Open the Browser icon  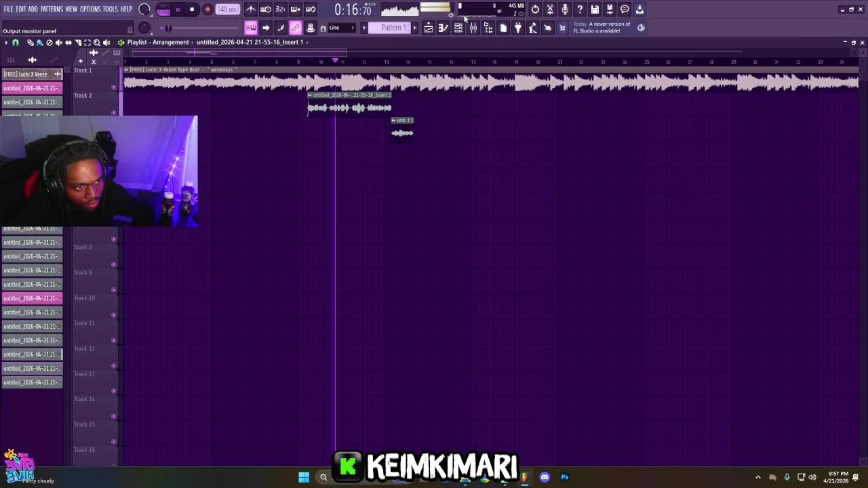488,28
